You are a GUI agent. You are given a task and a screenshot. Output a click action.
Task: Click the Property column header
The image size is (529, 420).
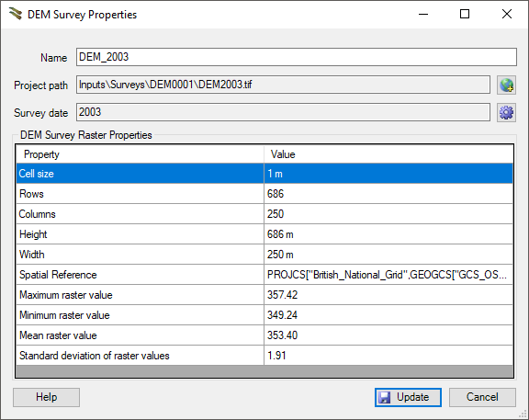(x=140, y=154)
